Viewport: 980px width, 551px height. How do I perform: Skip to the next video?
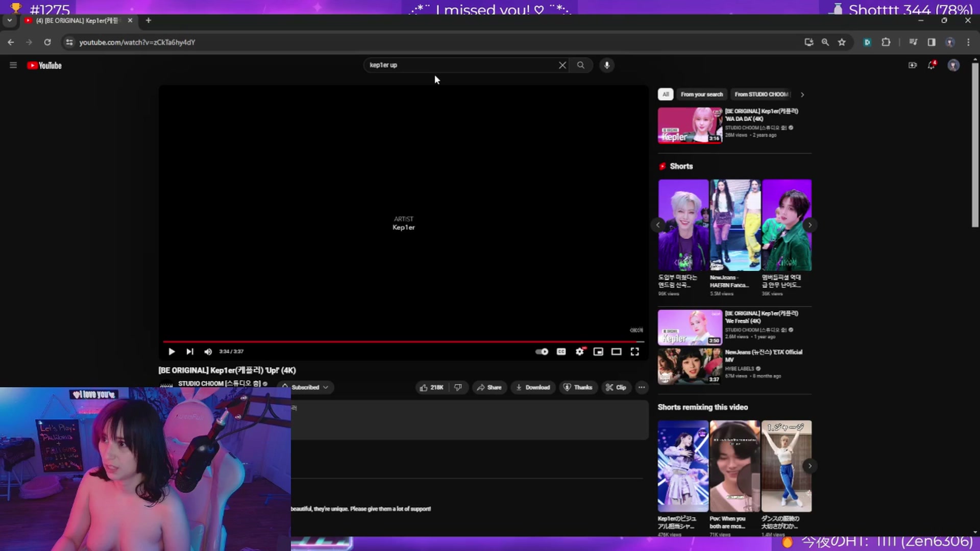[190, 352]
